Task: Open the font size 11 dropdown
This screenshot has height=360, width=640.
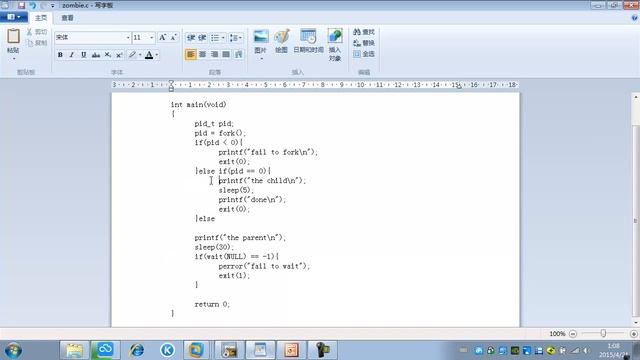Action: click(x=151, y=38)
